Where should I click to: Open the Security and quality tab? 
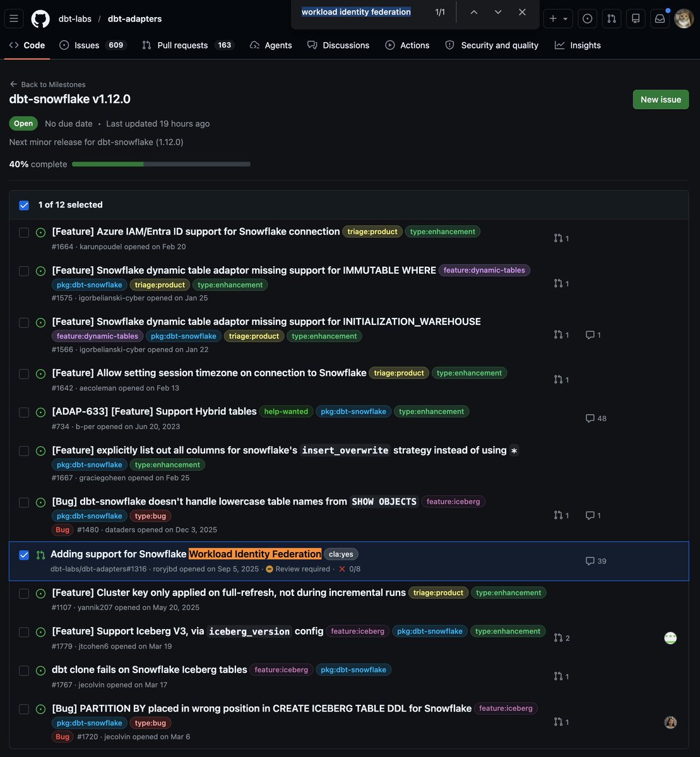492,45
